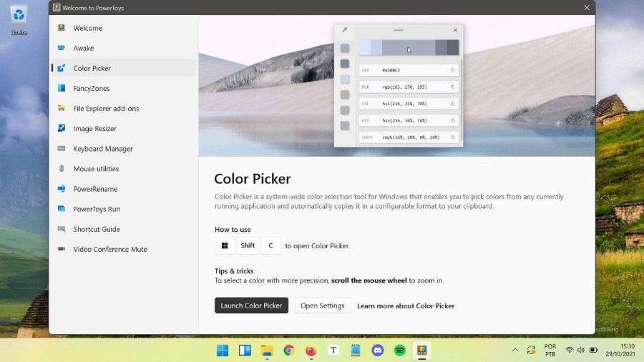Click the C key shortcut tile
Image resolution: width=644 pixels, height=362 pixels.
coord(270,245)
